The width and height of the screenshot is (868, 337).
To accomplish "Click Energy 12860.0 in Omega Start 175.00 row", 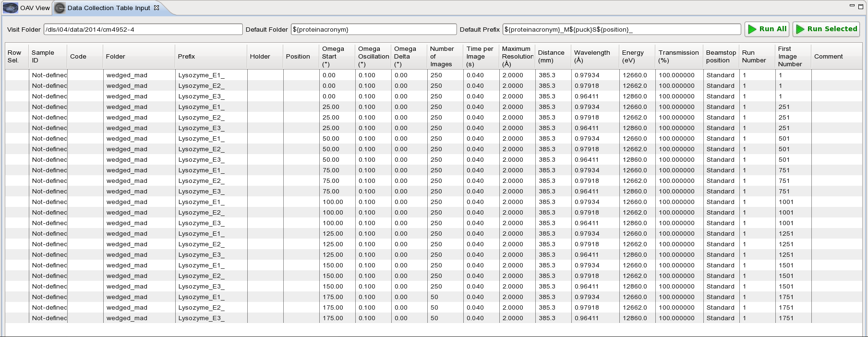I will pos(635,318).
